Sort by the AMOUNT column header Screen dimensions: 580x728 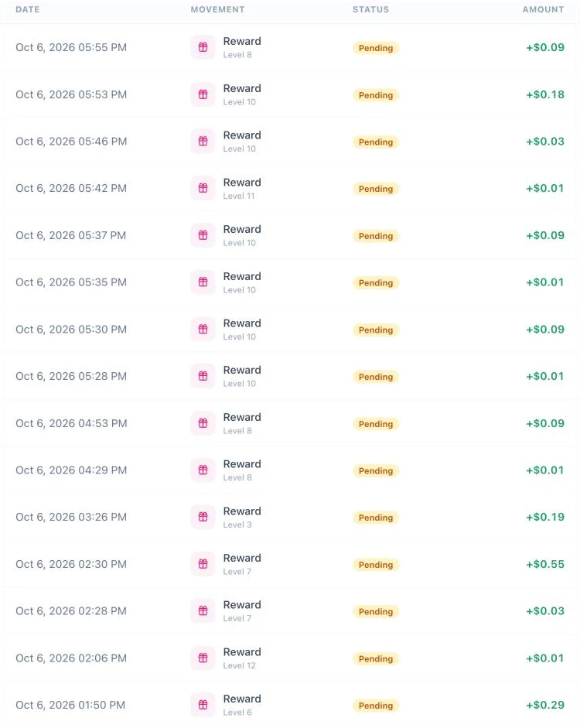coord(544,9)
